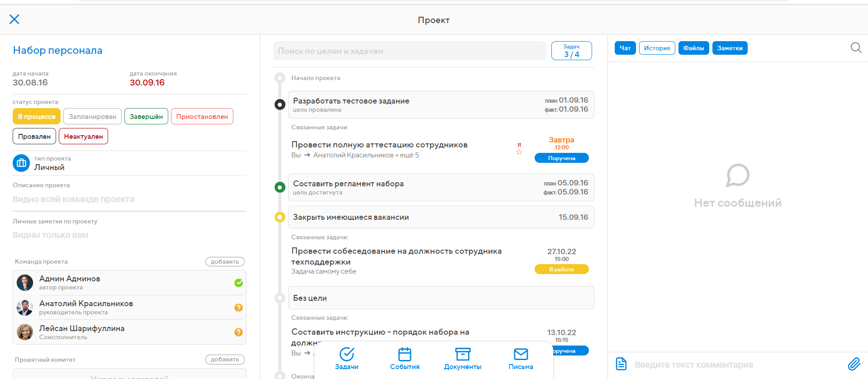Click the black marker of failed goal
868x379 pixels.
click(280, 104)
